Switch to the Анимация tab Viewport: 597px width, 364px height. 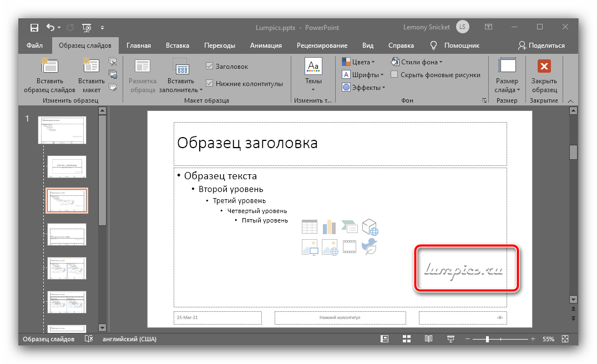[266, 46]
